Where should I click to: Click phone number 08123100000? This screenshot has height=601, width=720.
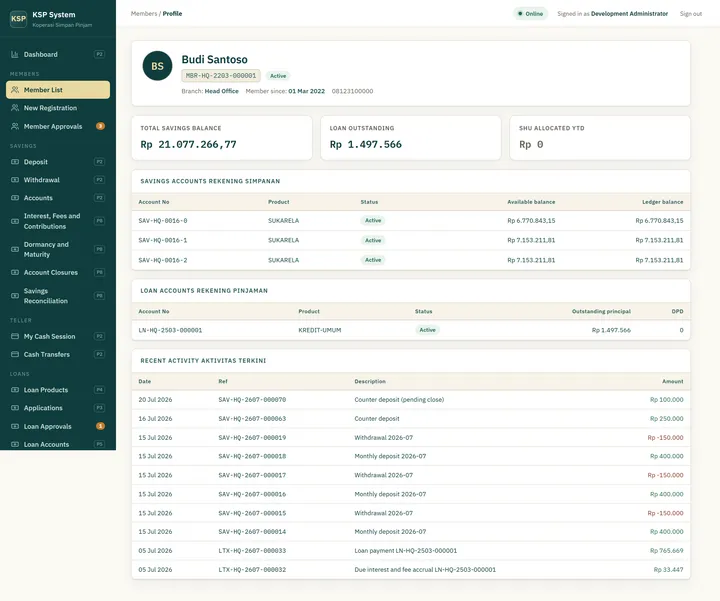(352, 91)
